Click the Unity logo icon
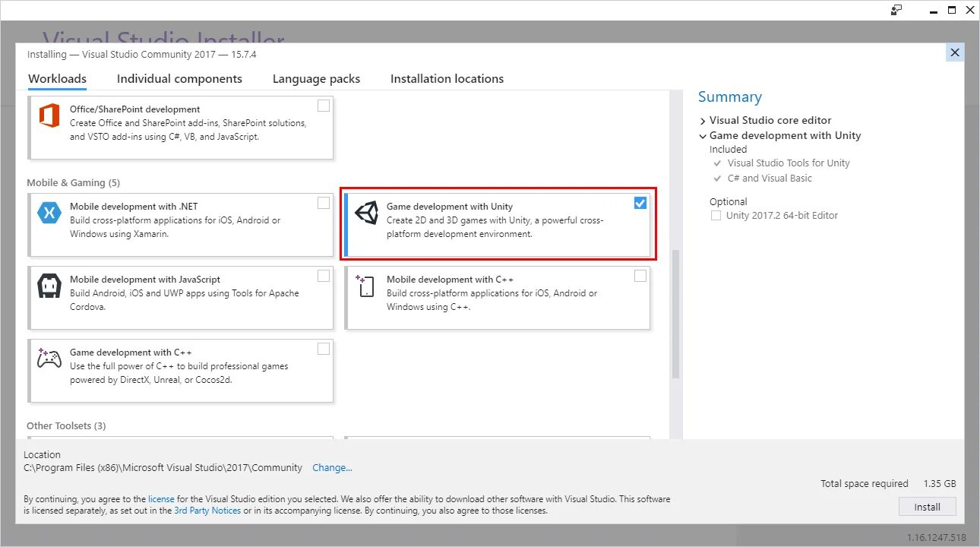This screenshot has width=980, height=547. pos(366,213)
